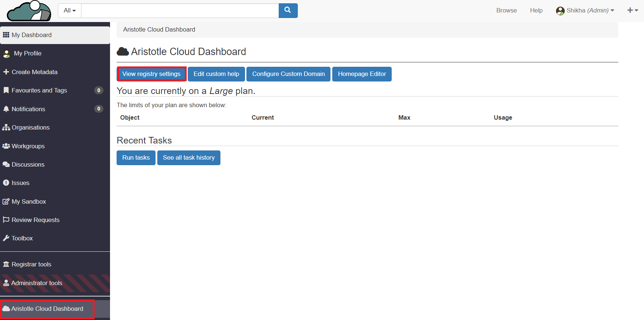Click the magnifying glass search button

288,10
